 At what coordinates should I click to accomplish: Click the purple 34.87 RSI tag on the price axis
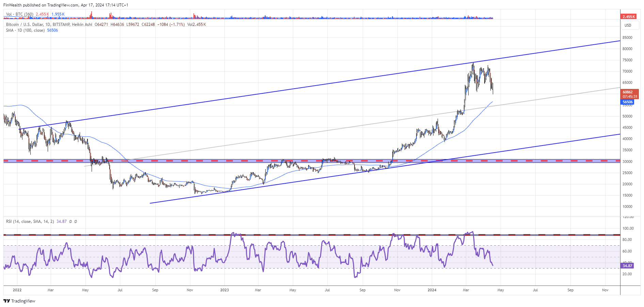[x=627, y=266]
